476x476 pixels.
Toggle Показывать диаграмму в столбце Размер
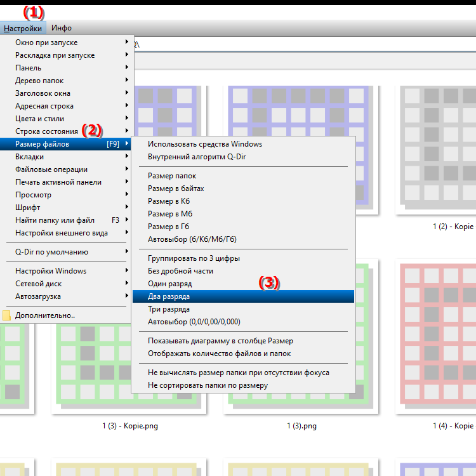243,341
